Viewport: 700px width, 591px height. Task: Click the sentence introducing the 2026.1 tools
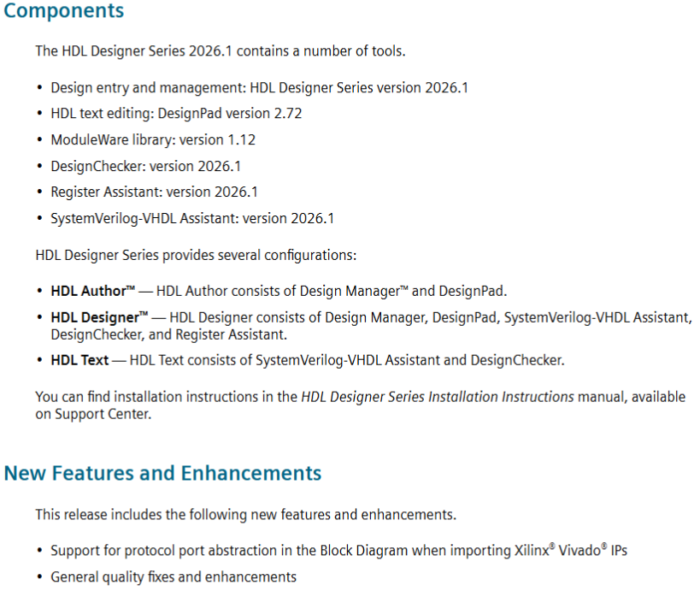click(220, 51)
